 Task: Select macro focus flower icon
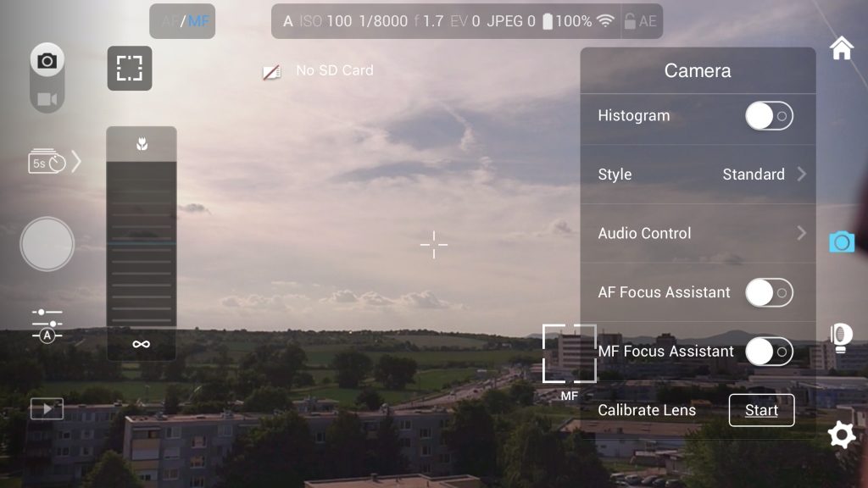click(x=142, y=145)
